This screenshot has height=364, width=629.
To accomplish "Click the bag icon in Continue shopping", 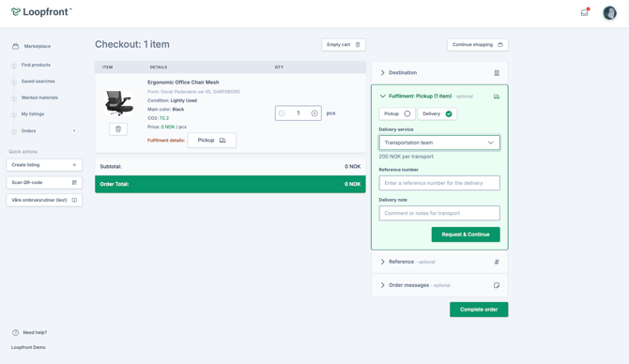I will 500,44.
